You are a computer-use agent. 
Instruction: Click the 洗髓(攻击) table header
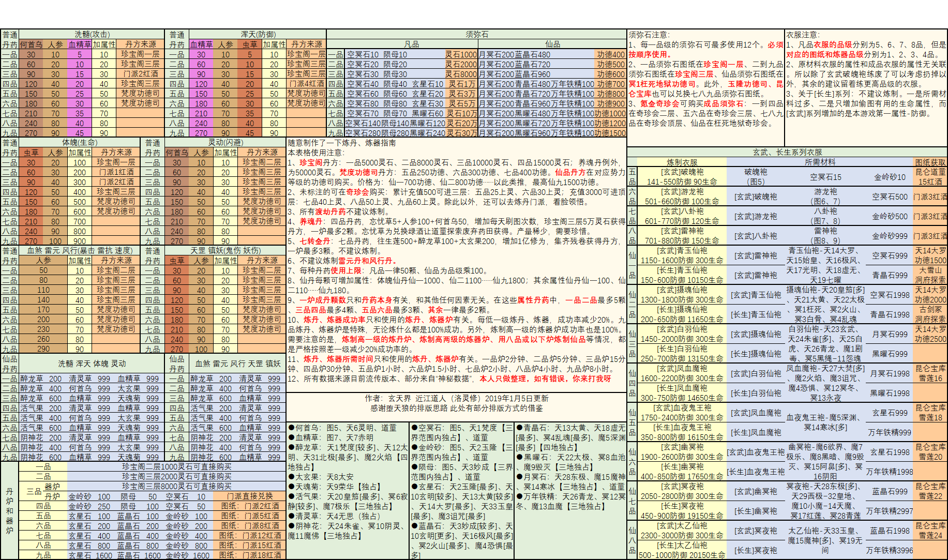pos(92,34)
